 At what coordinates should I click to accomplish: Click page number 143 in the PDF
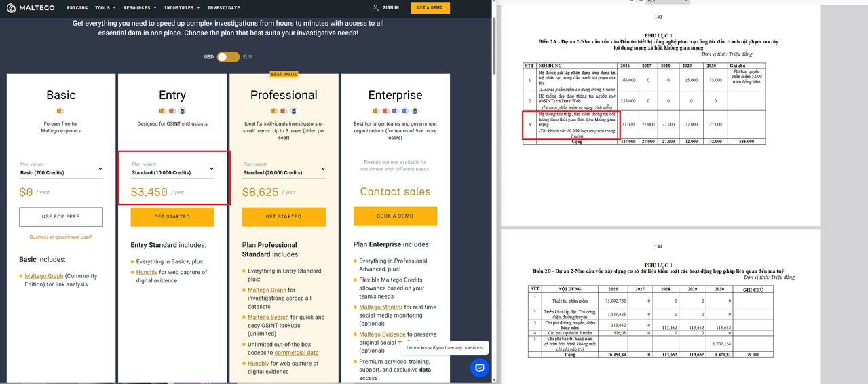tap(658, 17)
